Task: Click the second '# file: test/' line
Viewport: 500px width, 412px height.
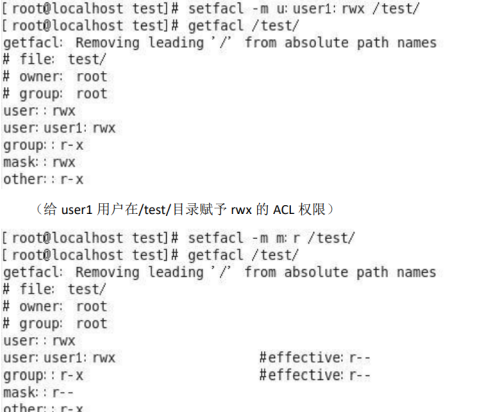Action: pyautogui.click(x=54, y=289)
